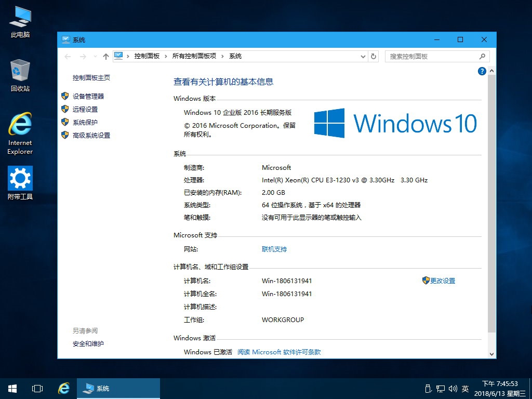Click the manufacturer value Microsoft
This screenshot has width=532, height=399.
coord(276,168)
